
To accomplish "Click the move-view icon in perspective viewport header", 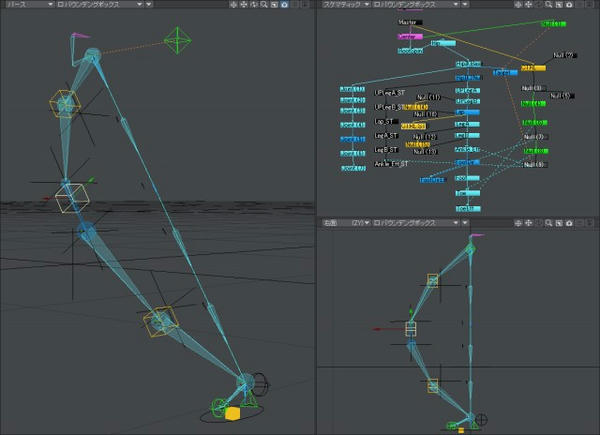I will tap(243, 5).
